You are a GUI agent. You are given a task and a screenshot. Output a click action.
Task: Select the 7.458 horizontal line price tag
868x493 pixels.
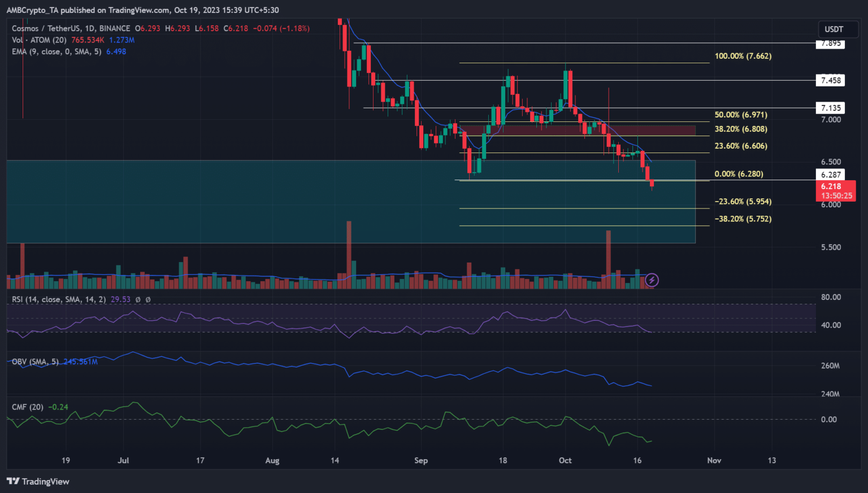click(830, 80)
